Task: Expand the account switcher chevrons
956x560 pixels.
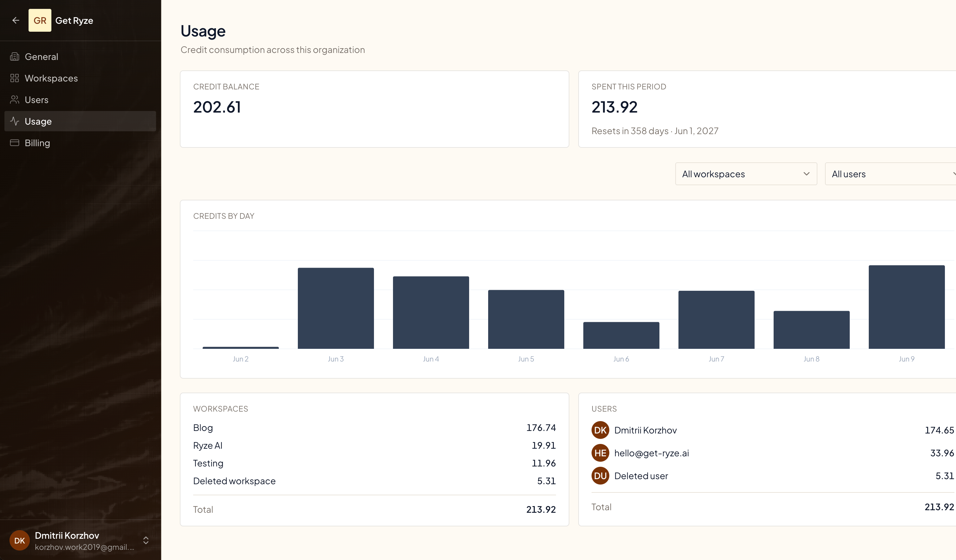Action: (146, 540)
